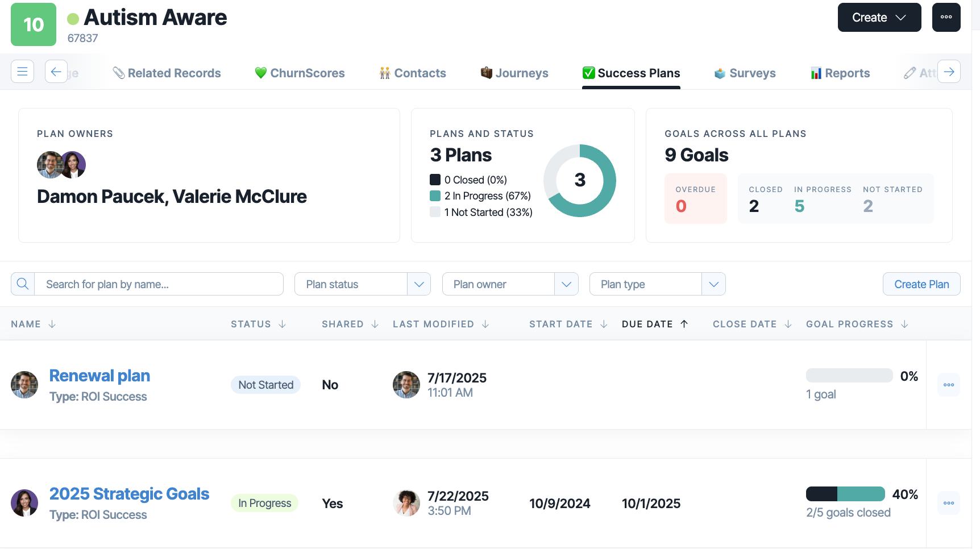Switch to the ChurnScores tab
The width and height of the screenshot is (980, 549).
pos(300,73)
